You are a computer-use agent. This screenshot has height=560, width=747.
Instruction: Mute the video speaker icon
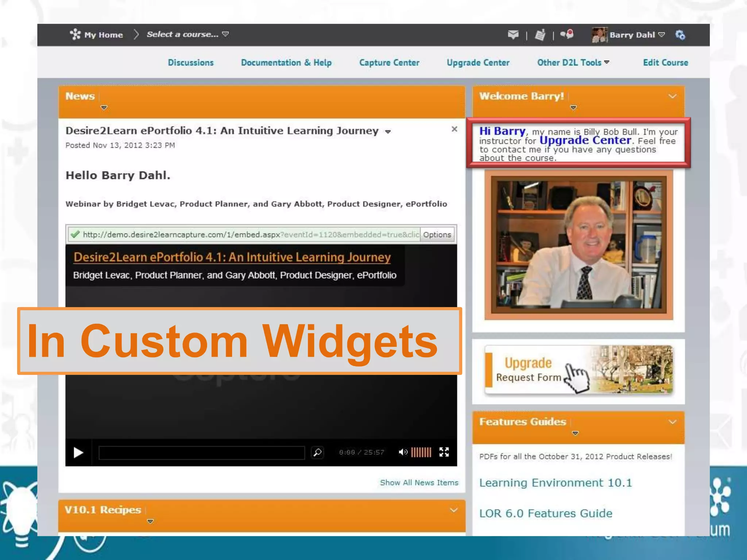coord(403,452)
